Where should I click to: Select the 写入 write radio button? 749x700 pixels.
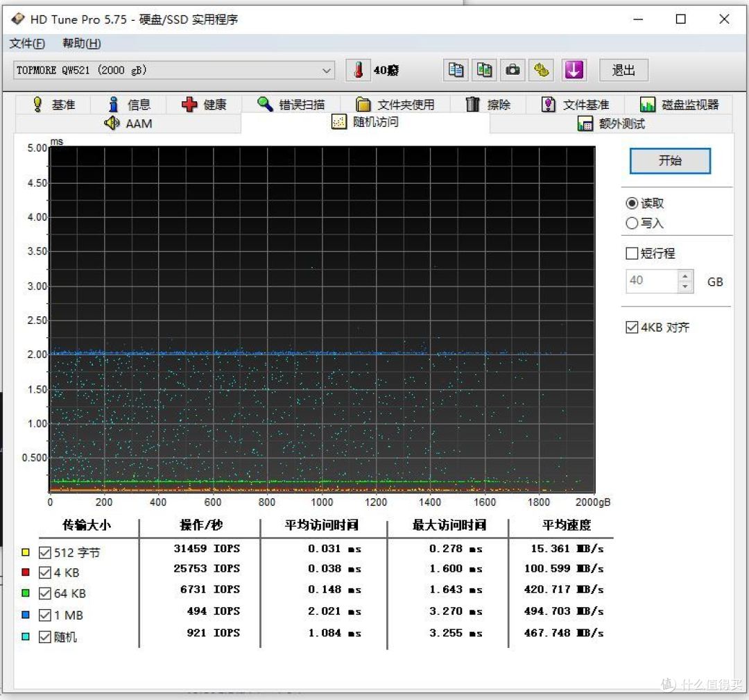tap(632, 223)
